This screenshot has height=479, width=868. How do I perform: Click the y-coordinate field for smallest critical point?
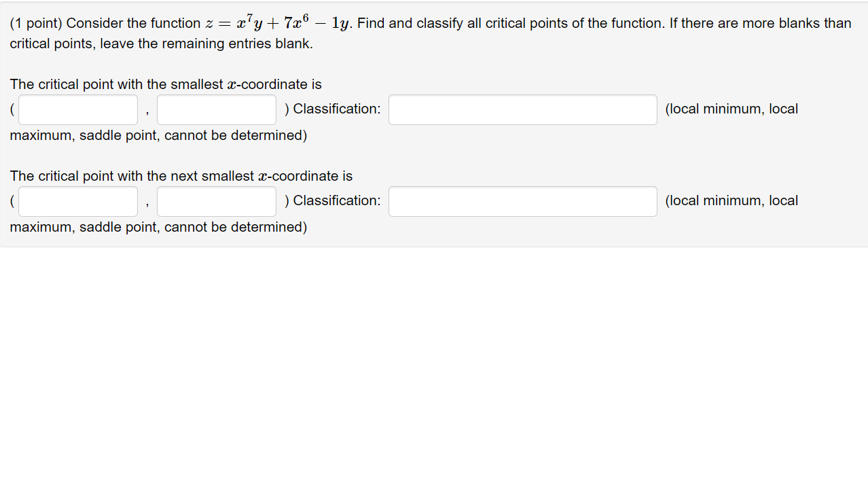(x=215, y=109)
